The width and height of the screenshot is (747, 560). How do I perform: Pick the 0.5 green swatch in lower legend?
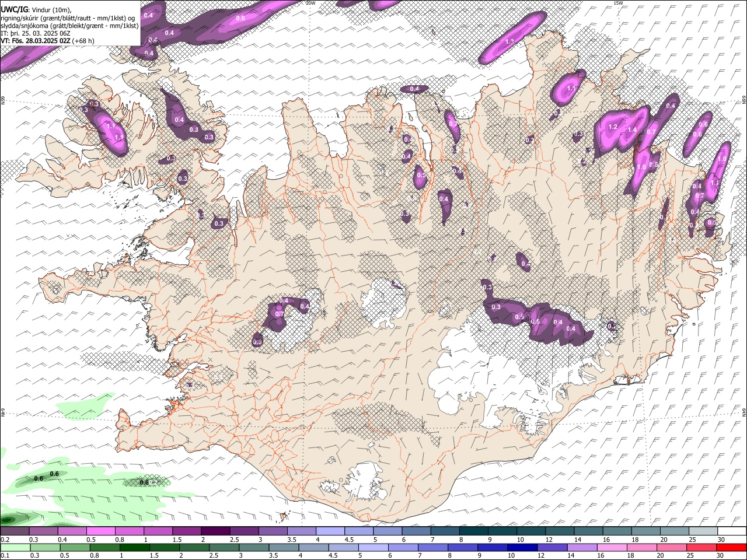click(x=75, y=547)
